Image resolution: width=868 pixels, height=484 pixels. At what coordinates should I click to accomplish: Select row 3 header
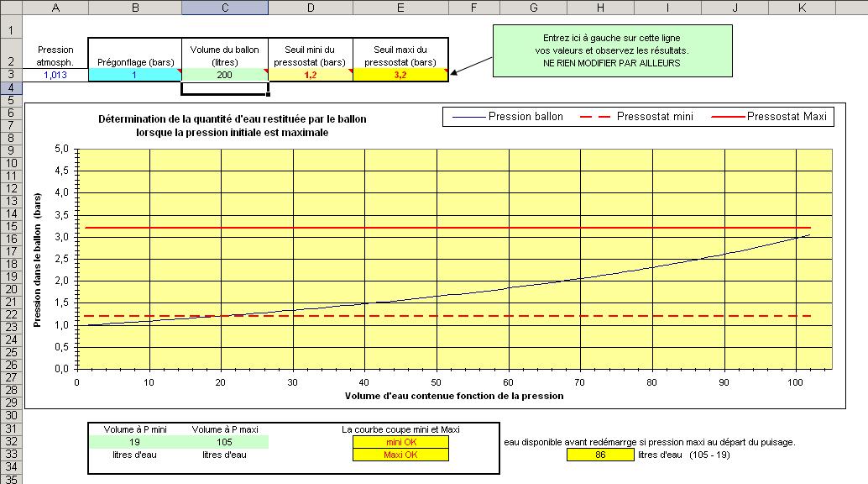[11, 75]
